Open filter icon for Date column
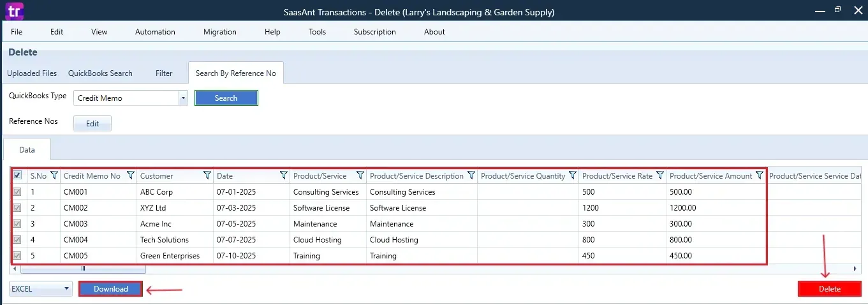 pyautogui.click(x=284, y=175)
